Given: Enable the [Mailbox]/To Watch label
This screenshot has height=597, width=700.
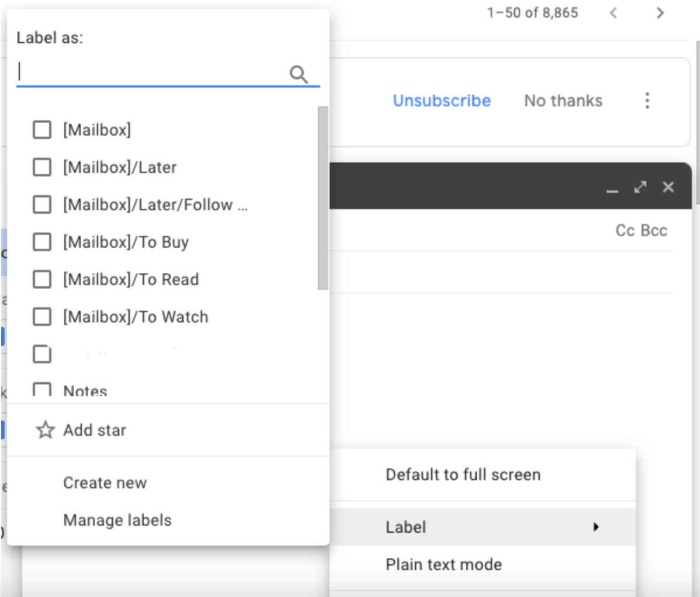Looking at the screenshot, I should pyautogui.click(x=42, y=317).
